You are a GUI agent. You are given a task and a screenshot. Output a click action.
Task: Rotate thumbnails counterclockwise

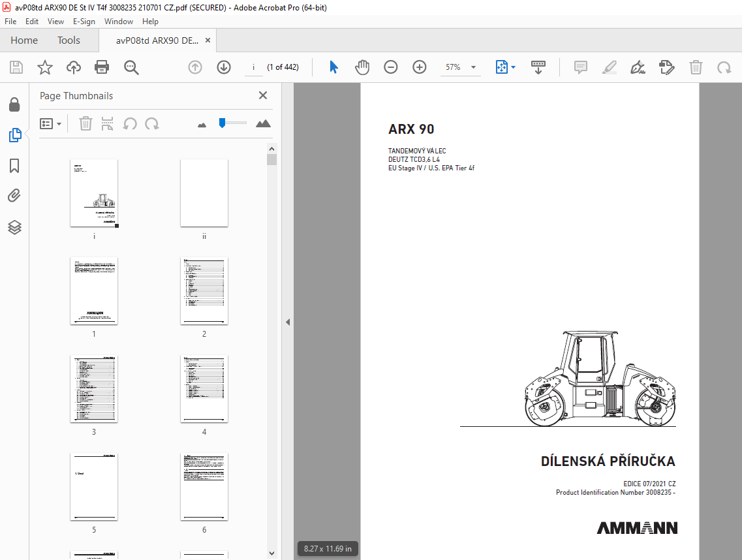130,123
